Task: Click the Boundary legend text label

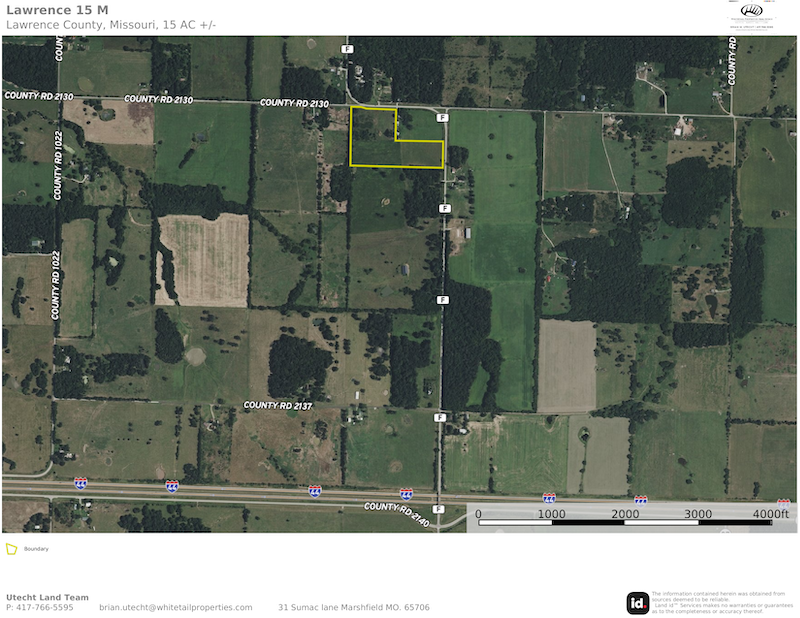Action: pos(36,549)
